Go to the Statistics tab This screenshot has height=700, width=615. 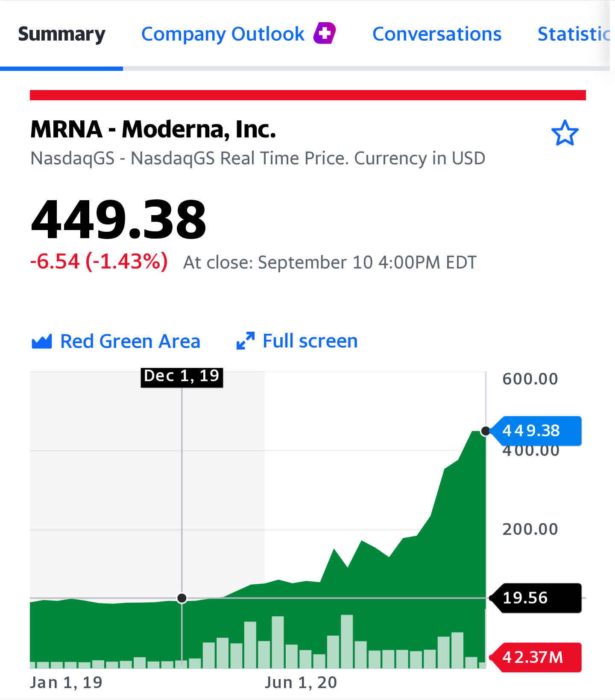pyautogui.click(x=574, y=34)
